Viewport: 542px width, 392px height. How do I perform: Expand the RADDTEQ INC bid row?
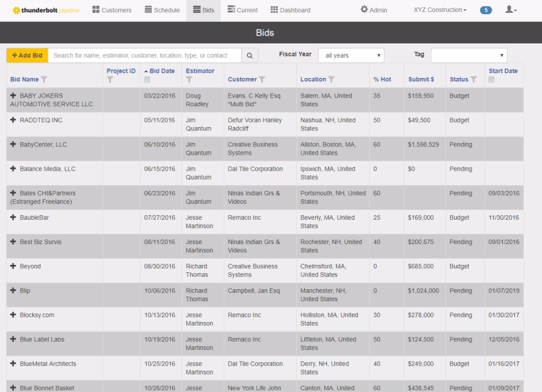point(13,120)
